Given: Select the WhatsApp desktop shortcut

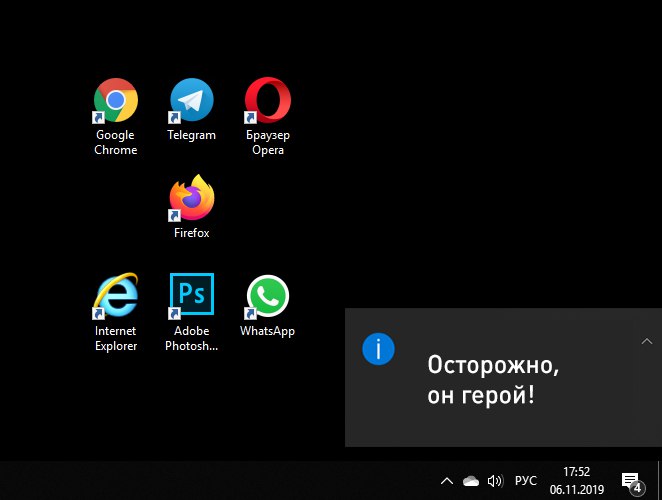Looking at the screenshot, I should (x=268, y=305).
